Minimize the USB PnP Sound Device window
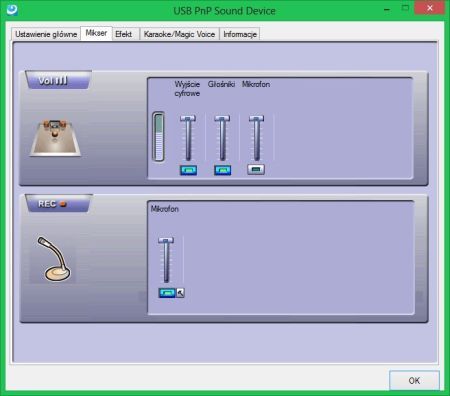 tap(387, 9)
